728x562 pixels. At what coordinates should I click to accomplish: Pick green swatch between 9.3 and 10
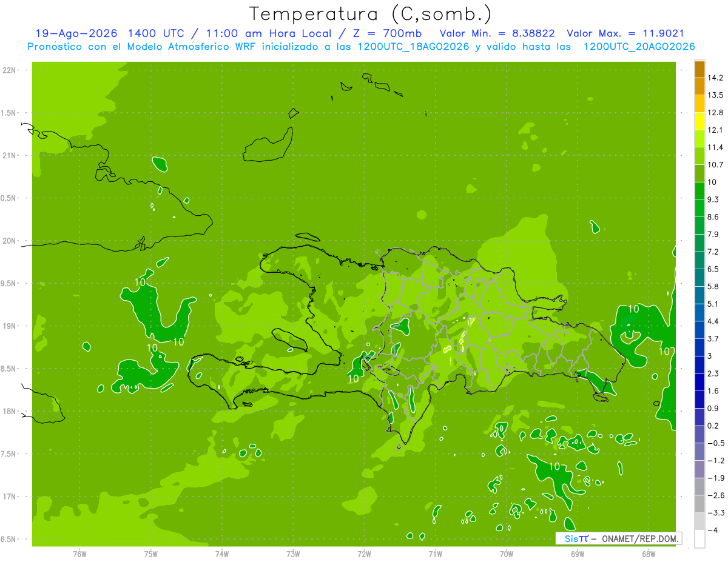coord(699,191)
